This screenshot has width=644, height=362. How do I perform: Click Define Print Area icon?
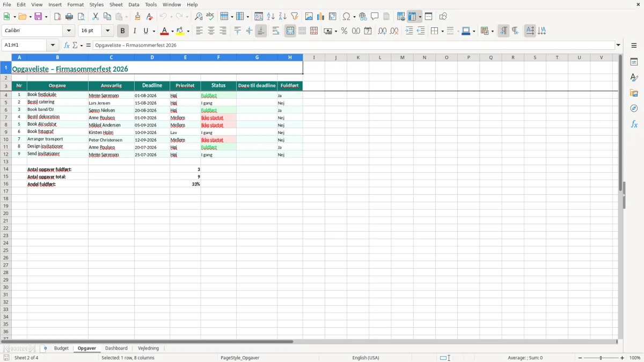[401, 17]
